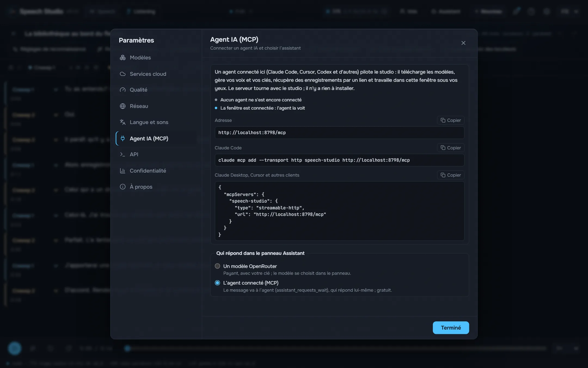Select the Qualité gauge icon

click(x=123, y=90)
